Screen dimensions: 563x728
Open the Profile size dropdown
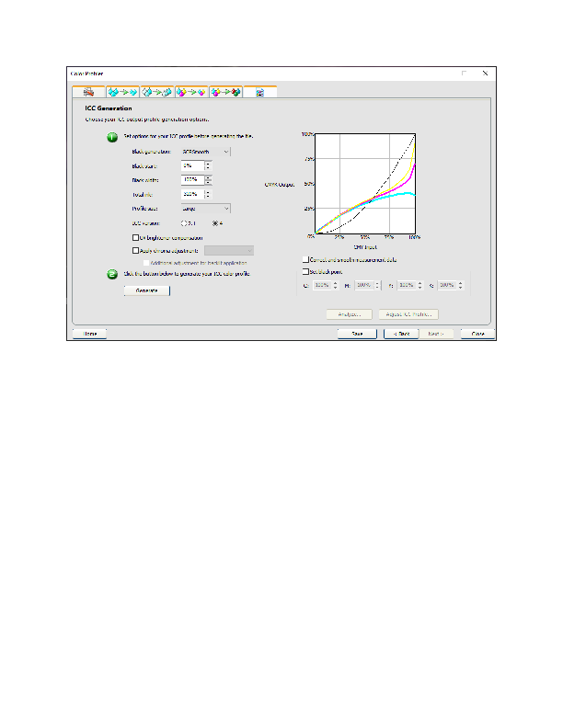click(206, 209)
